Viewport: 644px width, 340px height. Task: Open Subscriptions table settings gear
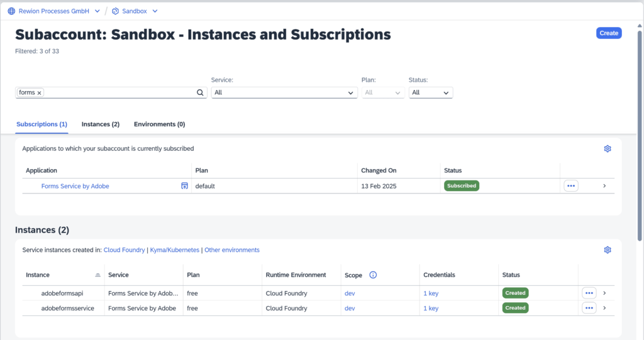point(608,149)
